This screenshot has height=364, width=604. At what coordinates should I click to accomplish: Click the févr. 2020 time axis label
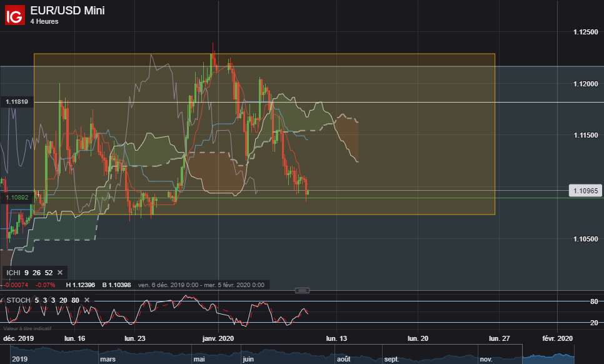pos(557,338)
